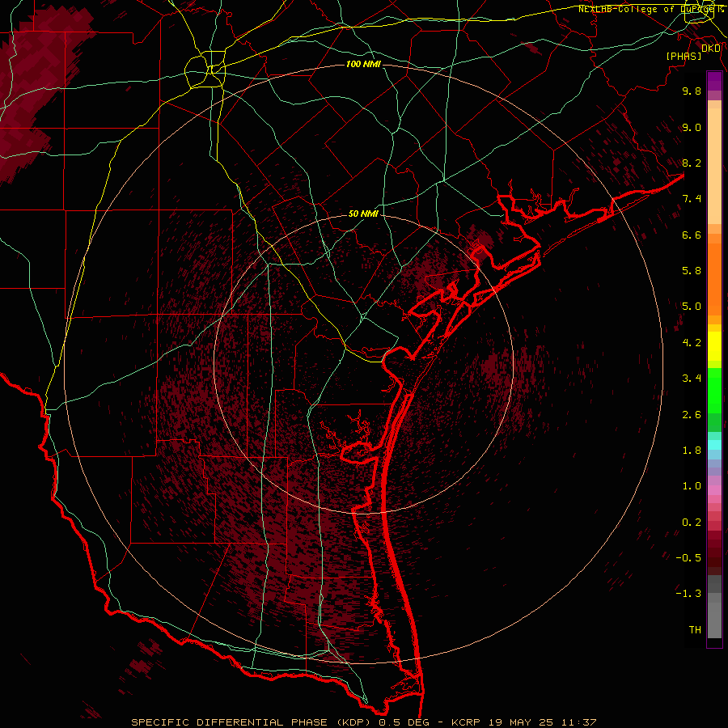The width and height of the screenshot is (728, 728).
Task: Click the -0.5 scale value label
Action: click(688, 558)
